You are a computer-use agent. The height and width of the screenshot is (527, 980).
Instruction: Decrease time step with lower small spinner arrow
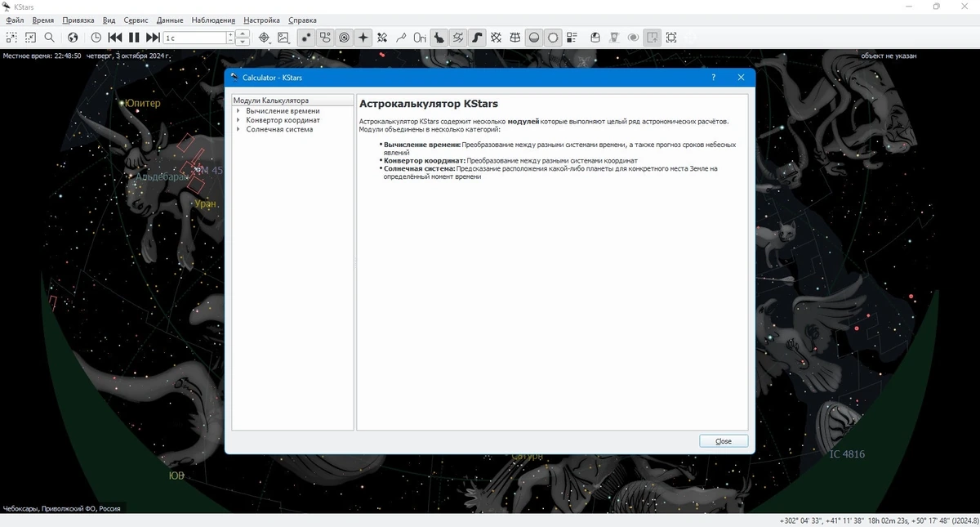(x=230, y=41)
